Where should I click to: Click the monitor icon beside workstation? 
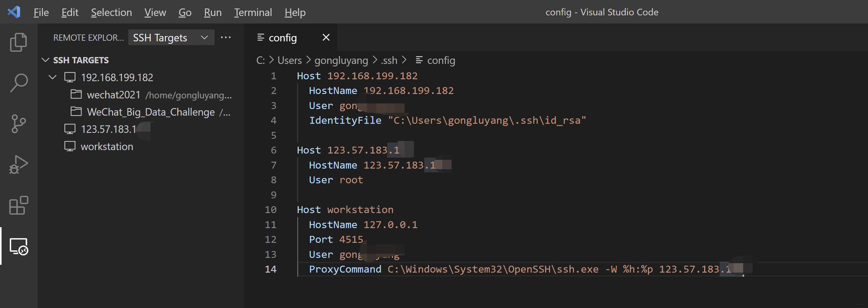point(70,146)
